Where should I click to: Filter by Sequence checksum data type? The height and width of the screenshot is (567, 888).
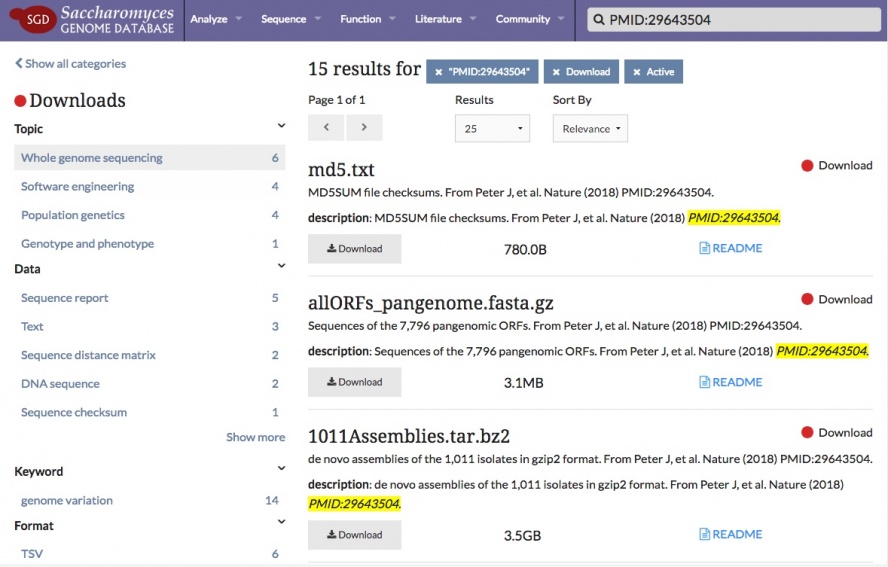click(150, 412)
